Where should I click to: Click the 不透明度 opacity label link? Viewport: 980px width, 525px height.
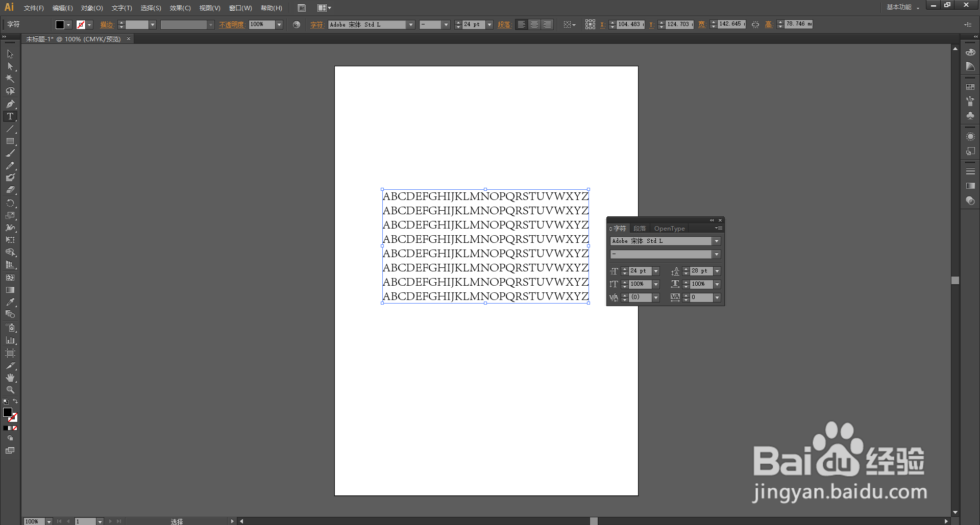pos(232,24)
